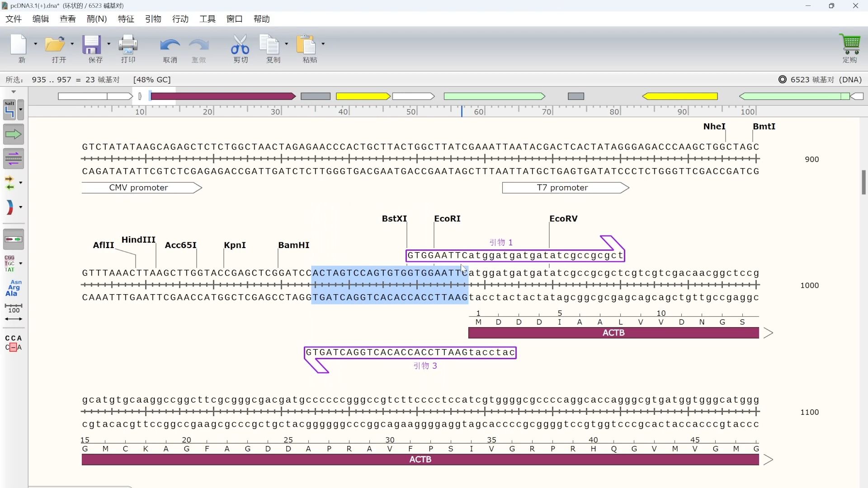
Task: Click first yellow feature in minimap
Action: pos(363,96)
